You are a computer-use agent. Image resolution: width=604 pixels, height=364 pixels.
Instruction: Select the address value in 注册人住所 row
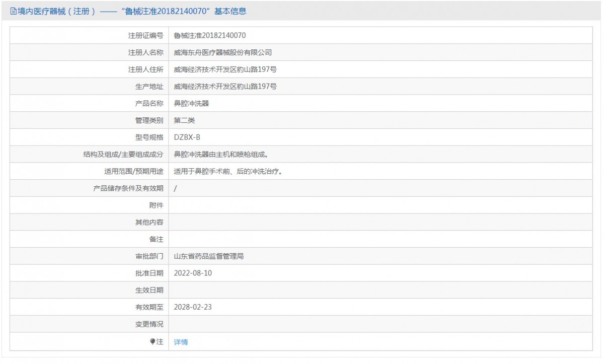tap(225, 69)
